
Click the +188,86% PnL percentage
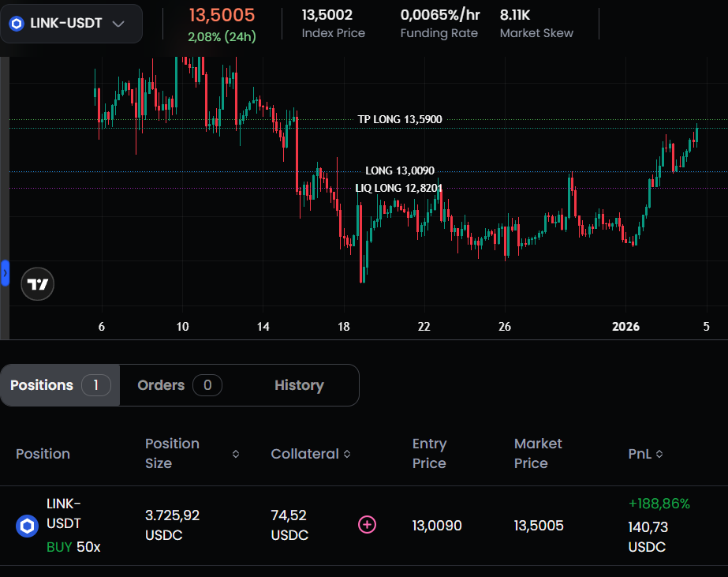pyautogui.click(x=659, y=504)
